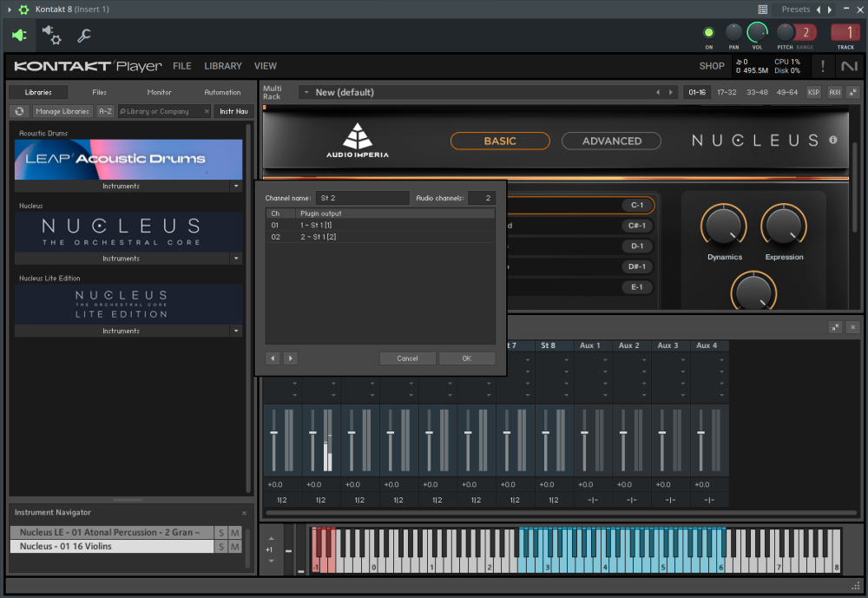This screenshot has height=598, width=868.
Task: Expand Acoustic Drums Instruments dropdown arrow
Action: coord(236,186)
